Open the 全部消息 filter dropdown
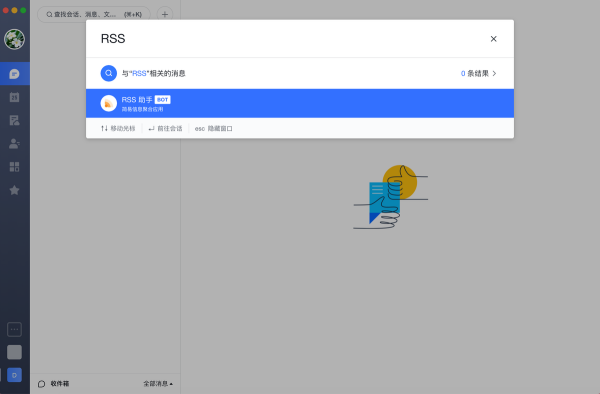Screen dimensions: 600x394 (x=158, y=384)
